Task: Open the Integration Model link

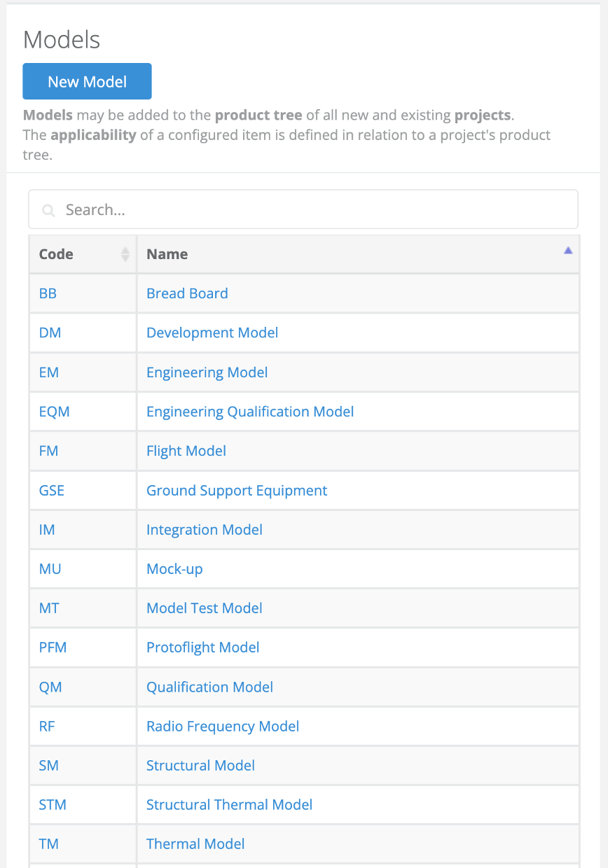Action: (x=204, y=530)
